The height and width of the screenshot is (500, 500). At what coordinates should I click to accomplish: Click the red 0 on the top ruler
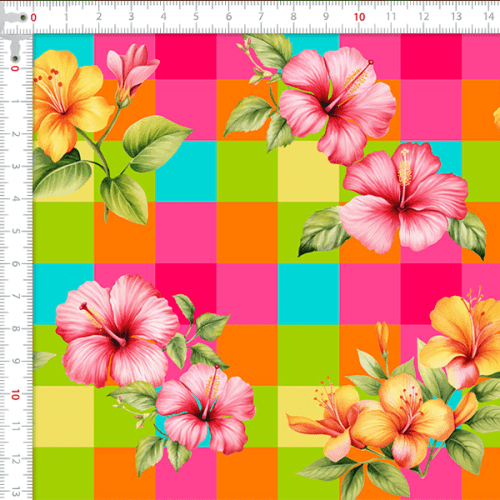tap(33, 17)
